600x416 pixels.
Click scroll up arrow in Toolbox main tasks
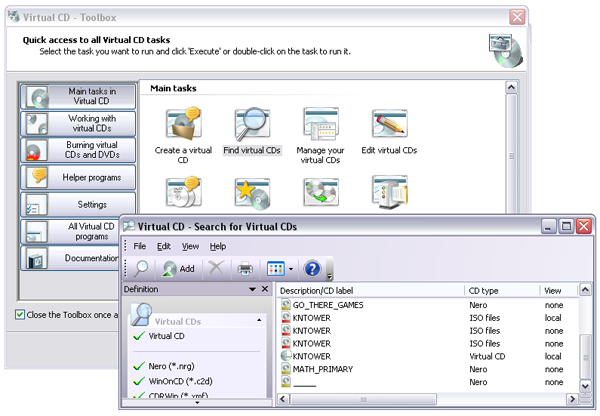point(511,87)
